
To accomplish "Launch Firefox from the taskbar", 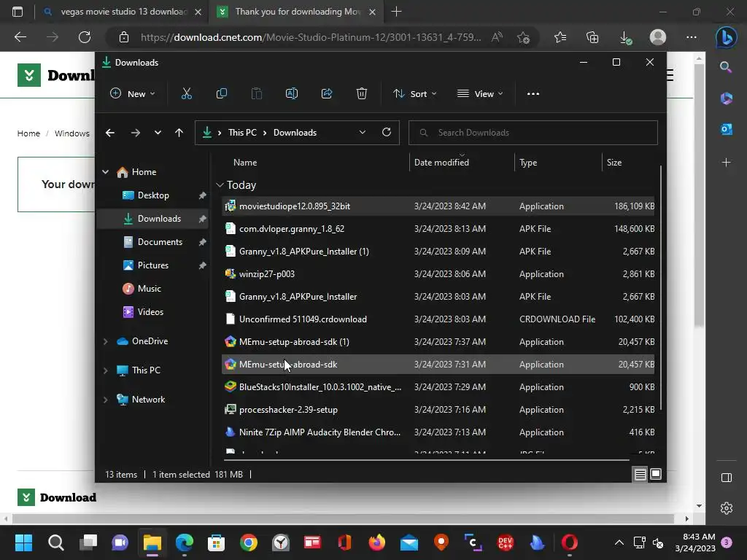I will [x=377, y=542].
